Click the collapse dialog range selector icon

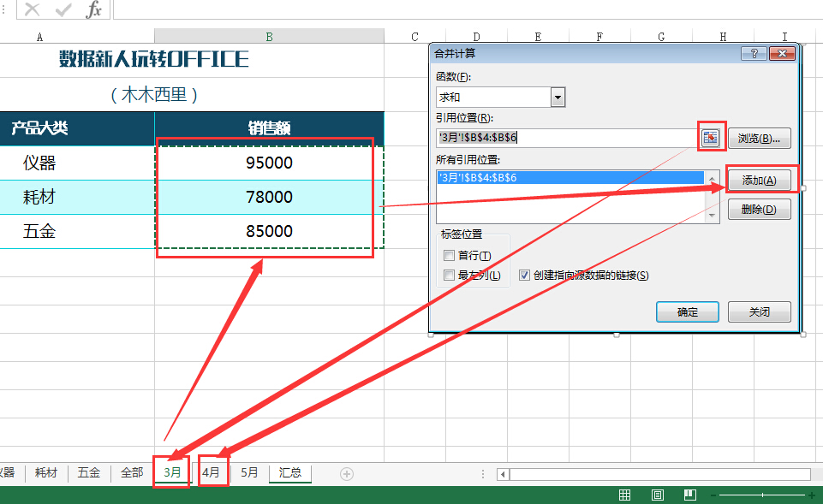point(710,138)
